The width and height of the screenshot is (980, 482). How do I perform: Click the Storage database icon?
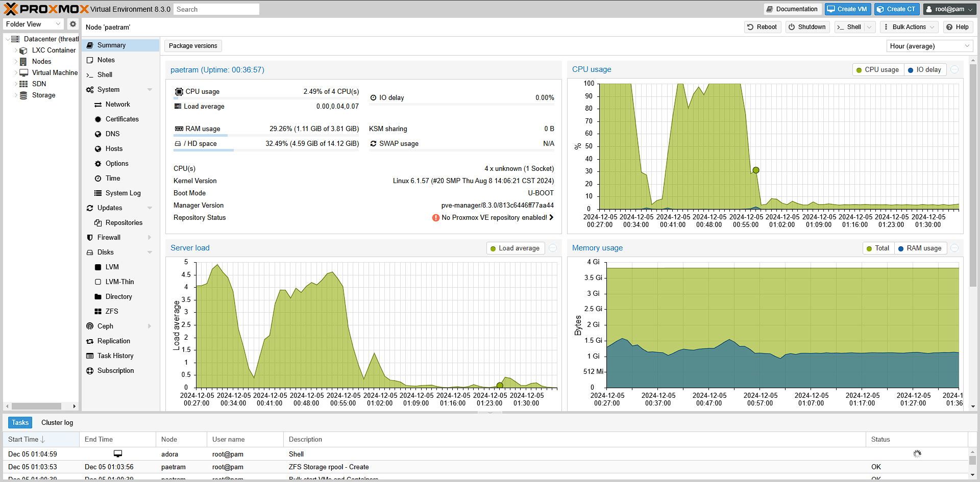(x=23, y=95)
